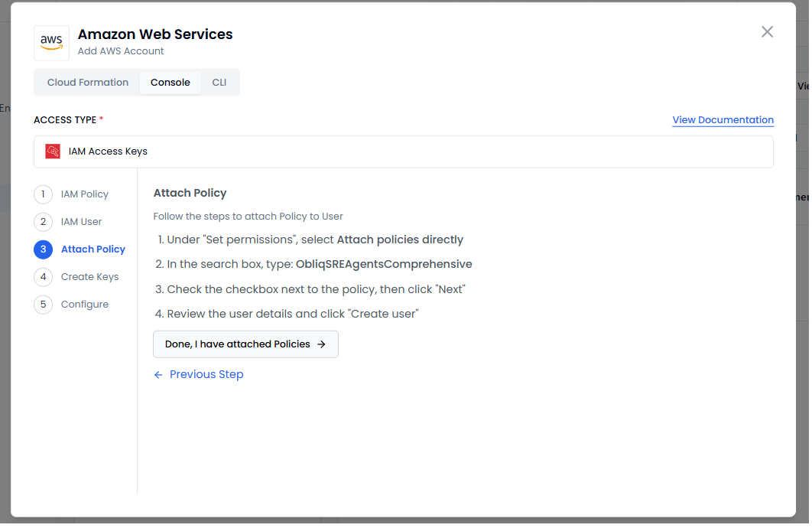Switch to the Cloud Formation tab
This screenshot has width=812, height=528.
88,83
